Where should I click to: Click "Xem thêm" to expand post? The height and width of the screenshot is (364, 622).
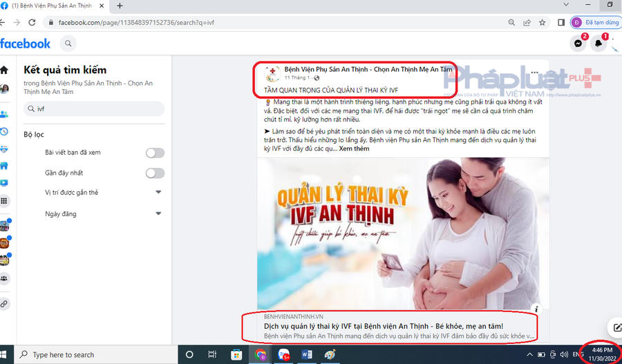pos(354,149)
